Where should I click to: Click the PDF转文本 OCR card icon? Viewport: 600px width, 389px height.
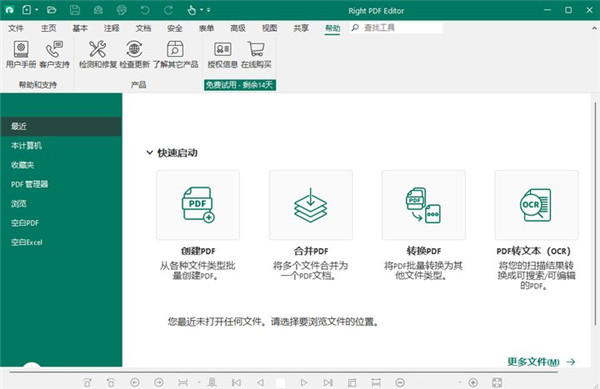[x=536, y=205]
